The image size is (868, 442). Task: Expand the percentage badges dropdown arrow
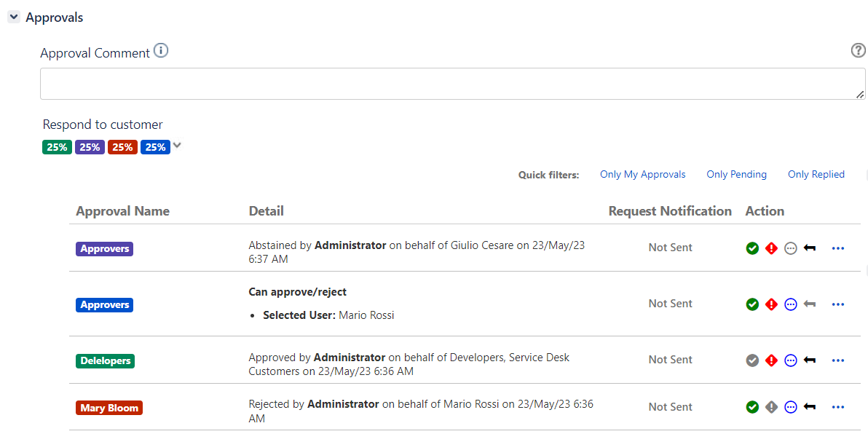coord(177,146)
